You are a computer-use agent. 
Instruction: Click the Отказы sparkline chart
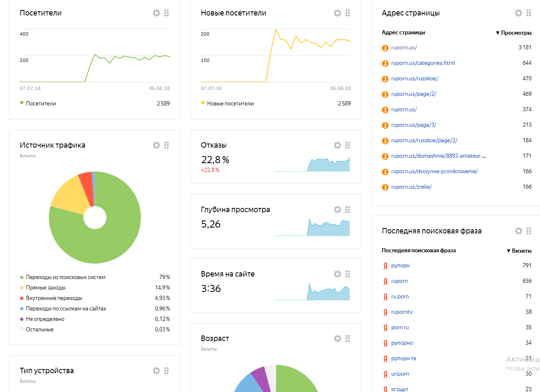pos(312,164)
